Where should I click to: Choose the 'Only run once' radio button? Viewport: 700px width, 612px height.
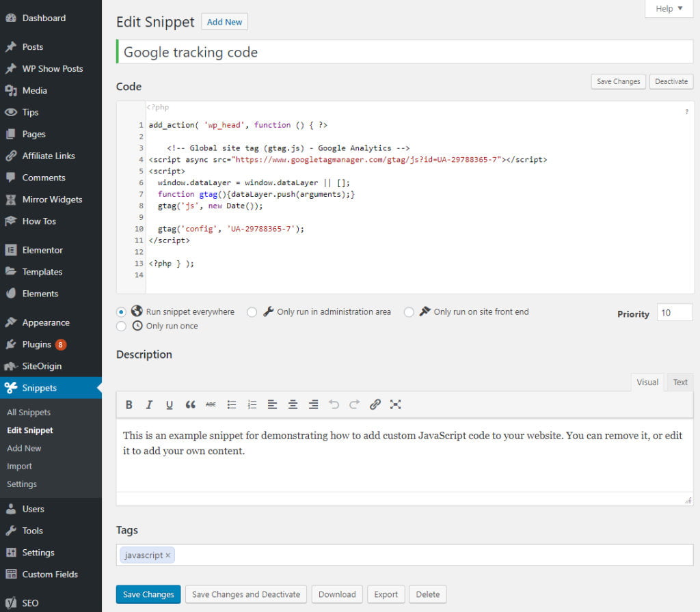[x=122, y=326]
